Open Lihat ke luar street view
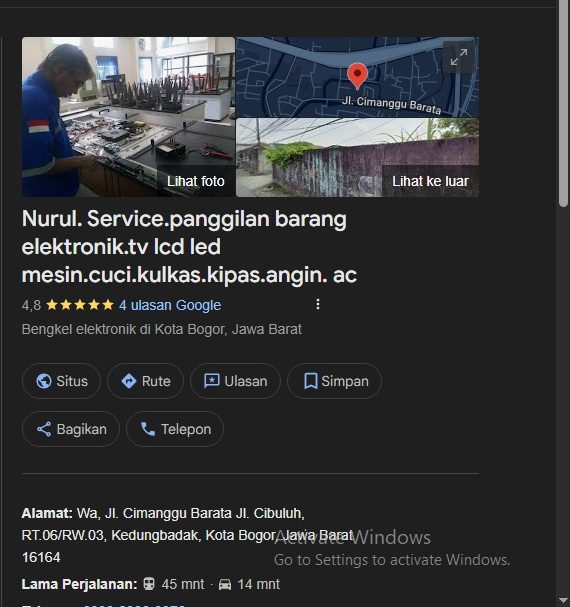570x607 pixels. tap(430, 181)
